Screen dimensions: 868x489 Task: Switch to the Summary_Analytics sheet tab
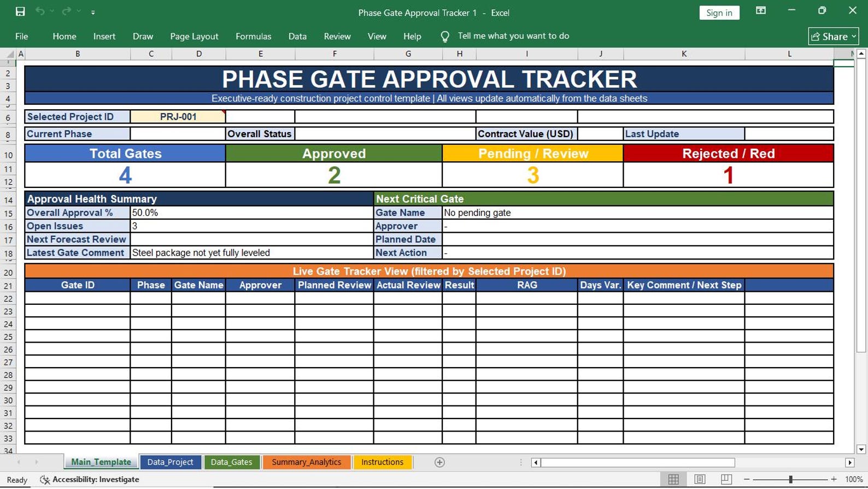point(306,462)
